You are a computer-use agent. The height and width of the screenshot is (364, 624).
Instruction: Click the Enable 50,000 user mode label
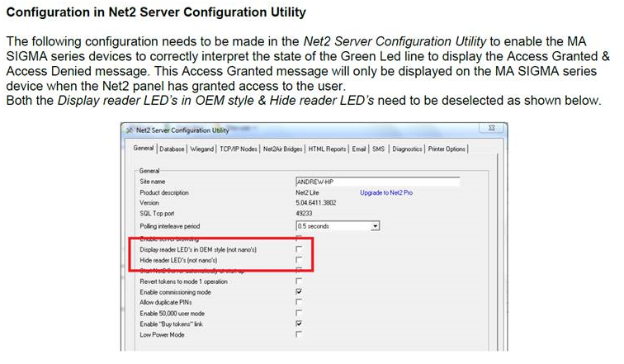pyautogui.click(x=172, y=314)
